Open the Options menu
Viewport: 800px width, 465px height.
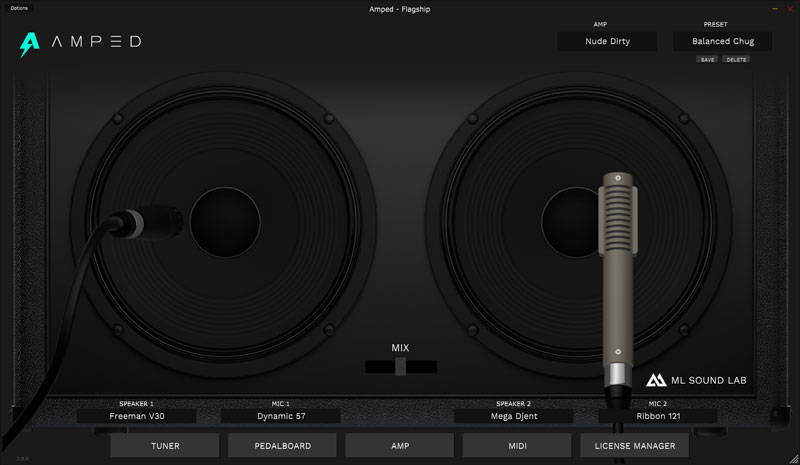pyautogui.click(x=19, y=8)
